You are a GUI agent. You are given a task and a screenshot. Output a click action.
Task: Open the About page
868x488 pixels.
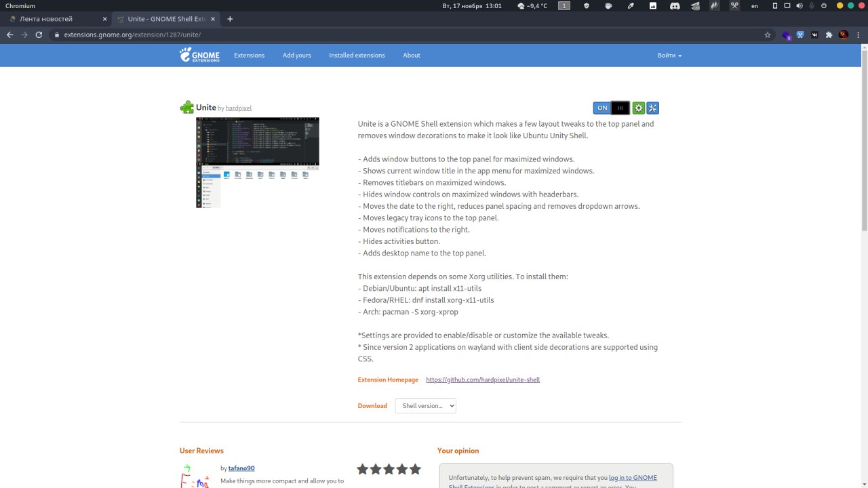coord(412,55)
